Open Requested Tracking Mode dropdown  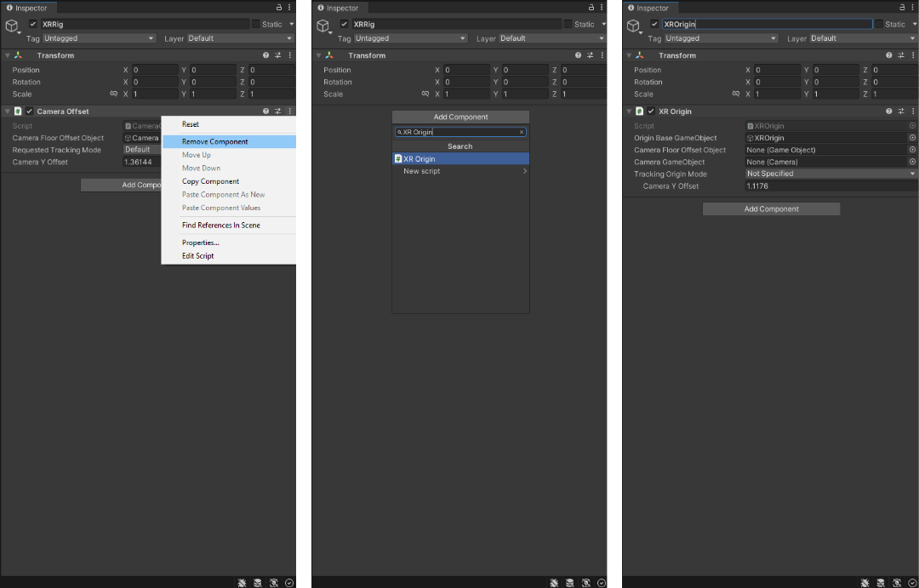142,150
